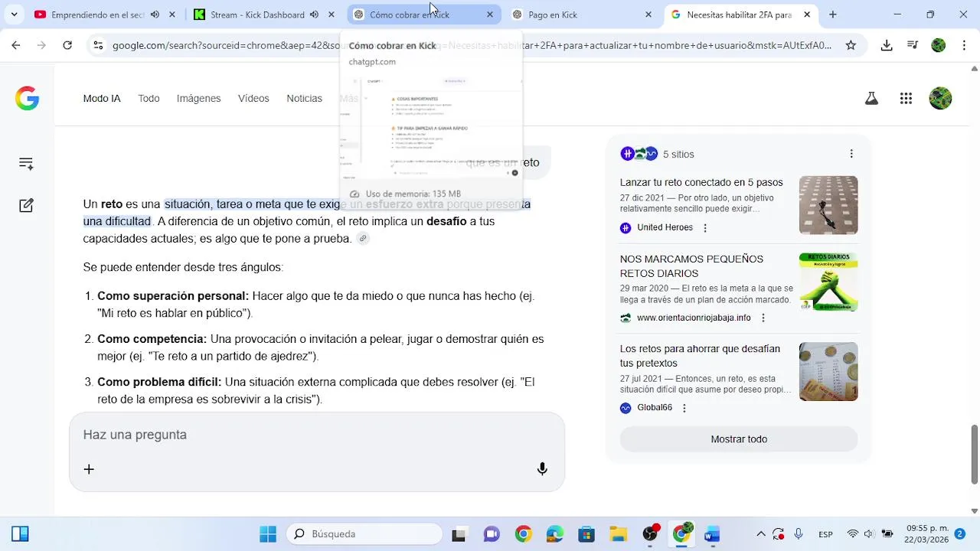Viewport: 980px width, 551px height.
Task: Open the clock showing 09:55 p. m.
Action: (927, 534)
